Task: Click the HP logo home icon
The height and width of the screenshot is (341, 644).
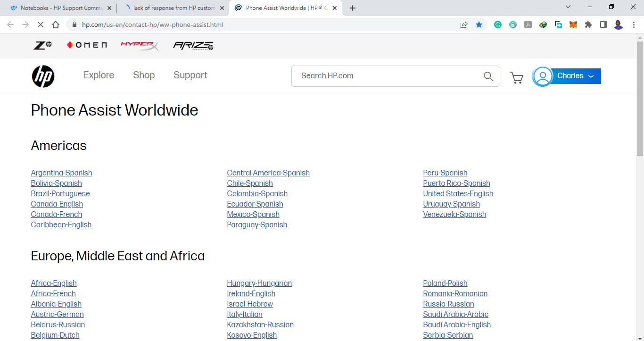Action: [43, 76]
